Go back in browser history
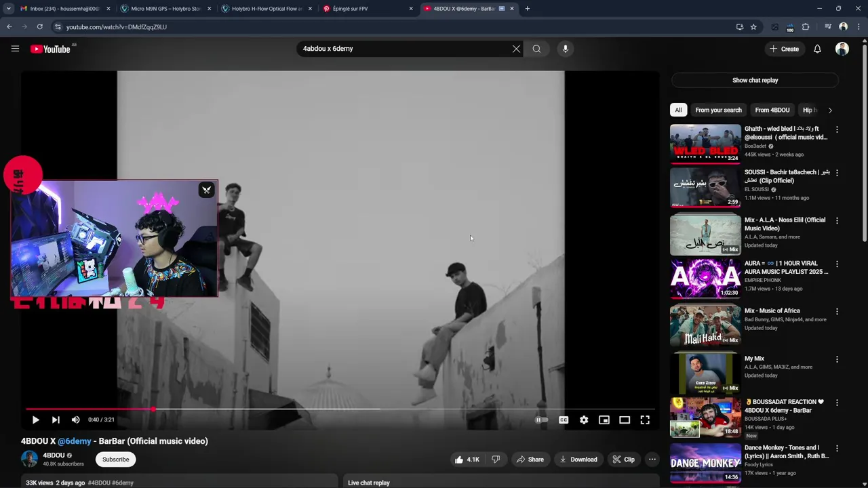This screenshot has height=488, width=868. point(9,27)
